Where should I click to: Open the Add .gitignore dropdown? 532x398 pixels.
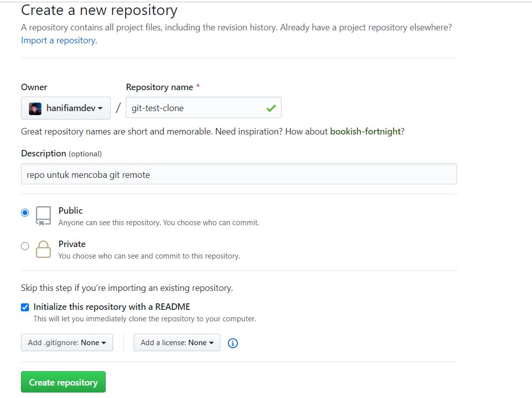point(67,342)
